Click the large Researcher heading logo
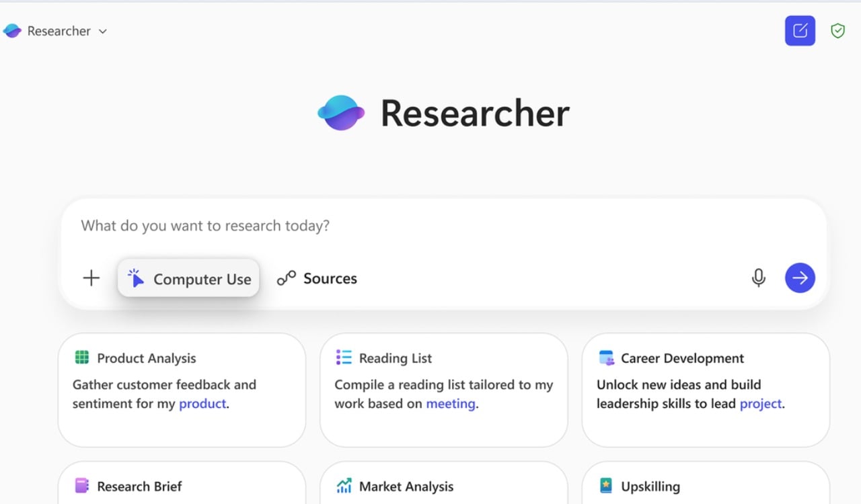Image resolution: width=861 pixels, height=504 pixels. click(341, 113)
